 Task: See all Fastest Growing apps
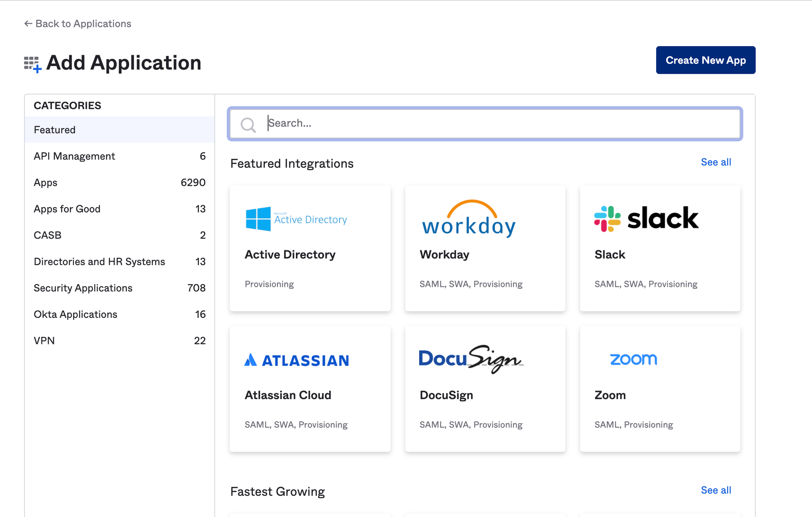(715, 490)
